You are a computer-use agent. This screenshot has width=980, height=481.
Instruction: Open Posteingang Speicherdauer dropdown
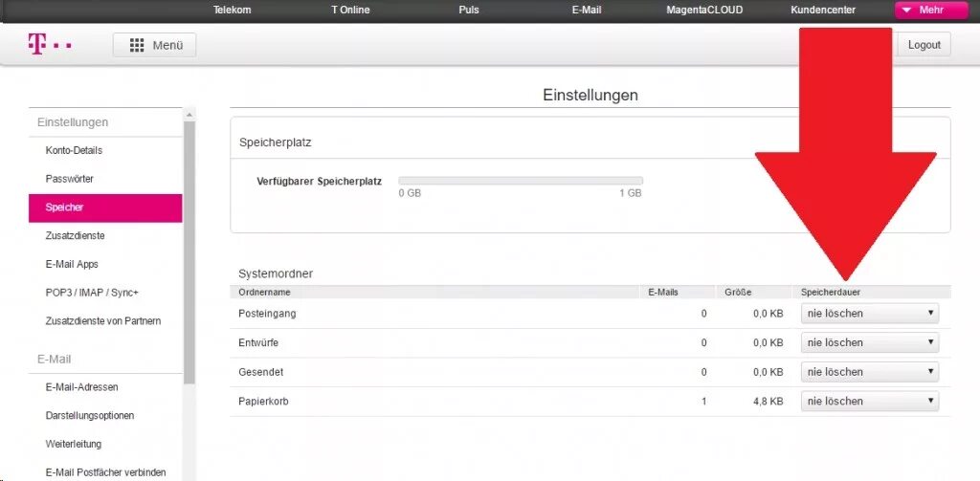click(x=869, y=313)
